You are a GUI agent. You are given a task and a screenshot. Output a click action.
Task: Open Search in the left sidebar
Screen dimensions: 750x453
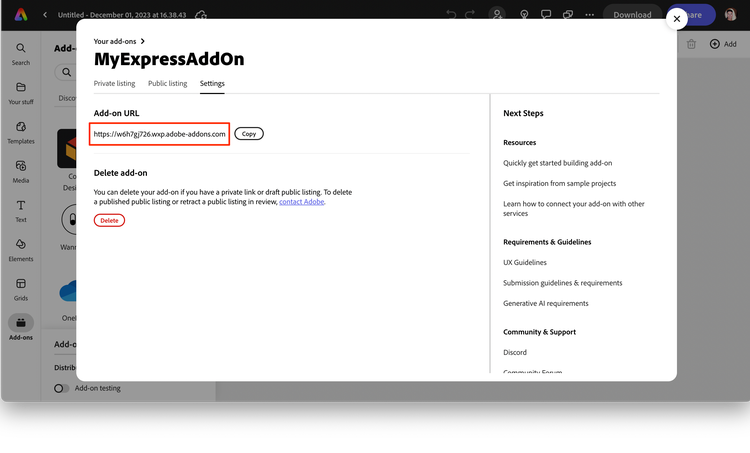click(x=21, y=54)
